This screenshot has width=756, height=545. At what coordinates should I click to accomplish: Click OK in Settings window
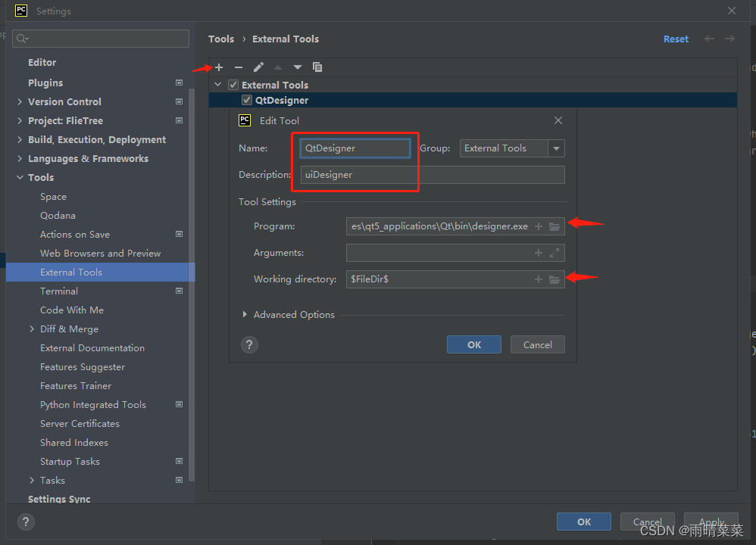point(584,522)
